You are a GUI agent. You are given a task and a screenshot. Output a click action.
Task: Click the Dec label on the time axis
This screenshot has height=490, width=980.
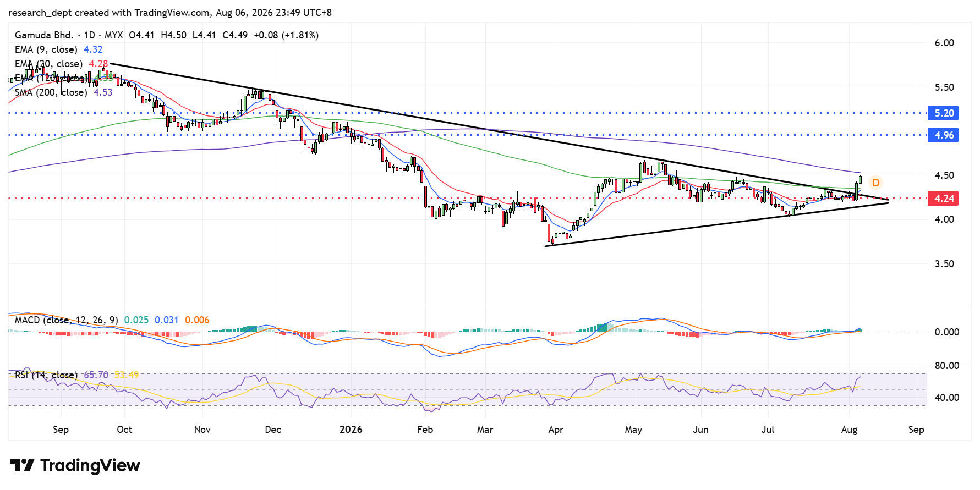pos(273,430)
